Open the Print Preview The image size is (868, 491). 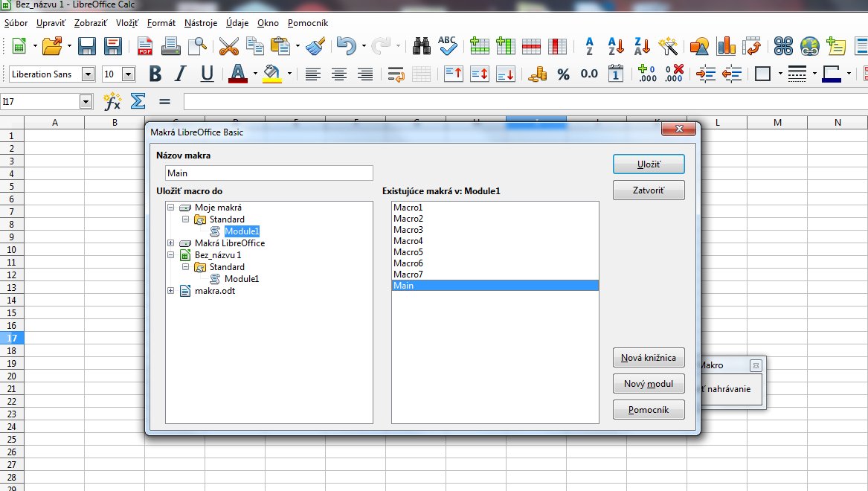(x=197, y=46)
